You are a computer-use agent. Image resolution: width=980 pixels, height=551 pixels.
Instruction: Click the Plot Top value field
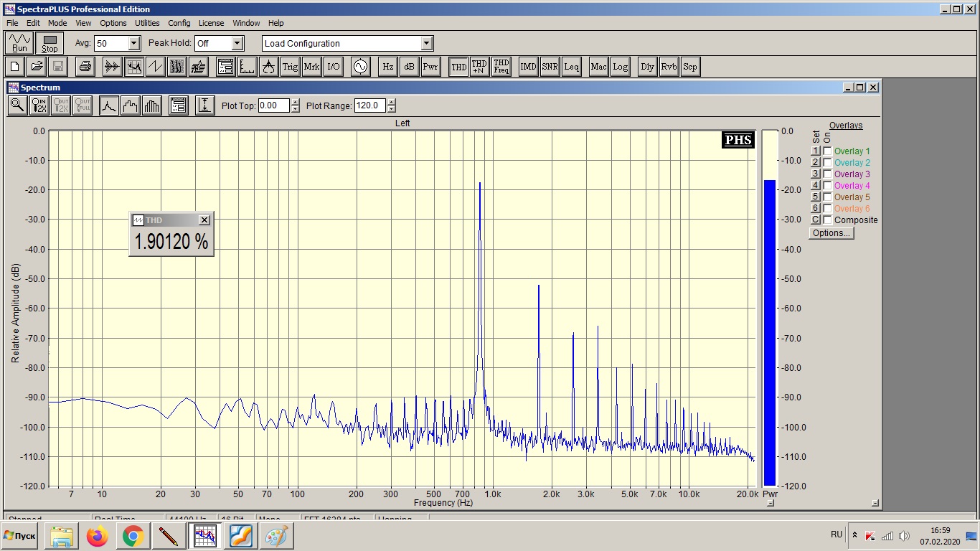(x=274, y=105)
